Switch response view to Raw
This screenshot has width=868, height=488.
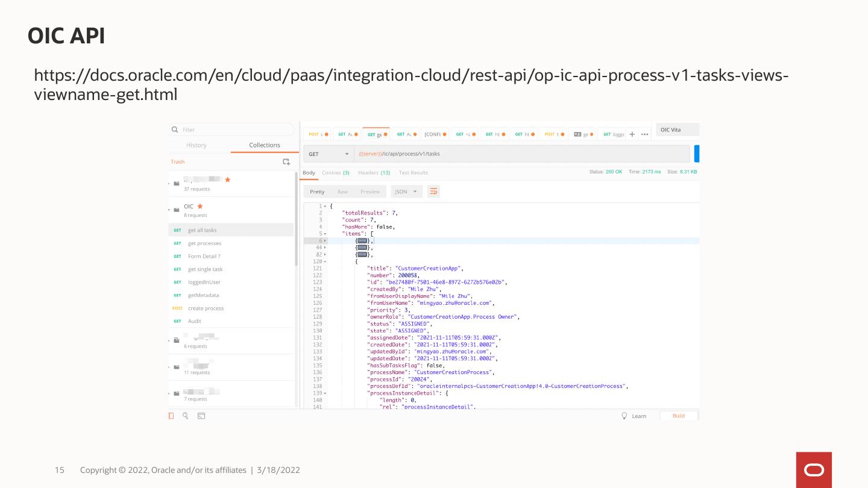342,192
